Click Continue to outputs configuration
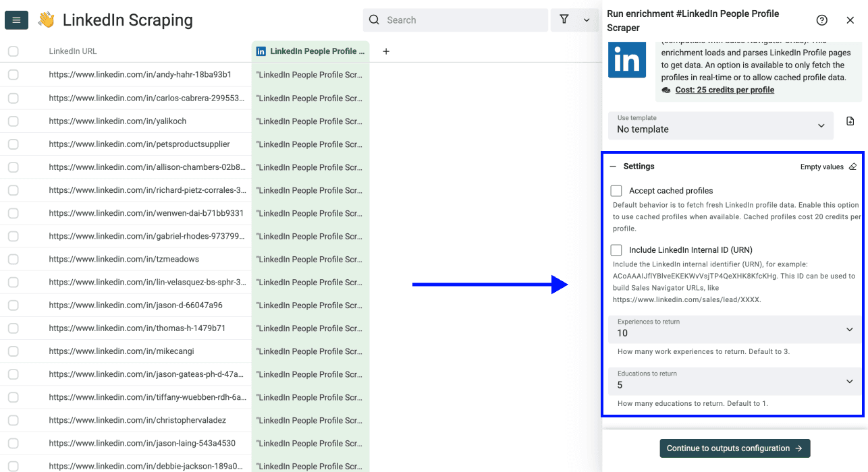 pyautogui.click(x=734, y=448)
